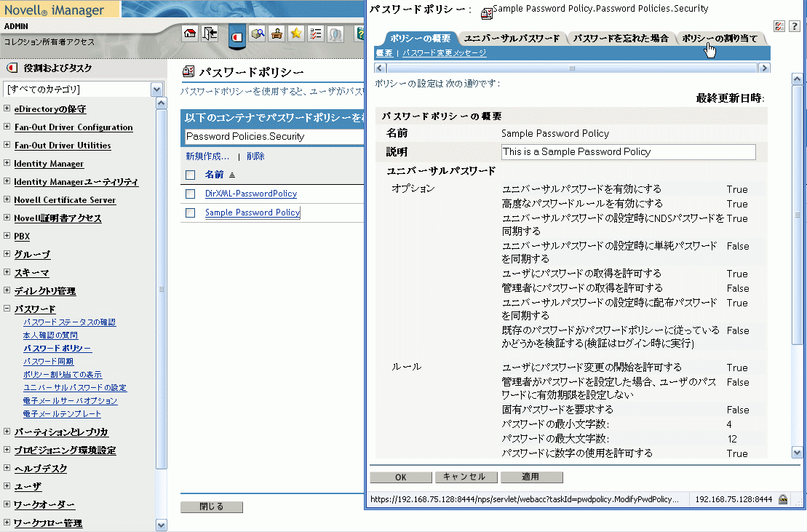Click the Configure desk icon
This screenshot has height=532, width=807.
click(277, 34)
